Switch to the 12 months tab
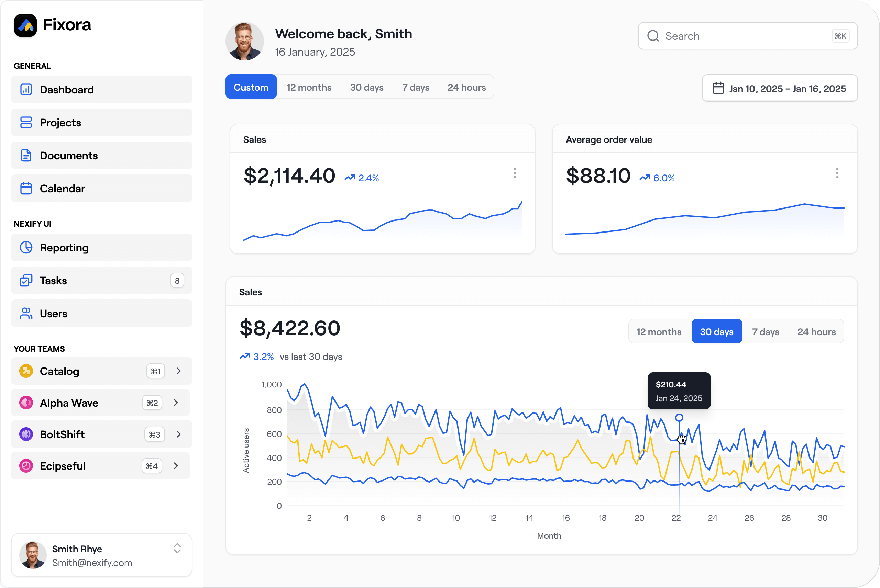Viewport: 880px width, 588px height. (x=309, y=87)
